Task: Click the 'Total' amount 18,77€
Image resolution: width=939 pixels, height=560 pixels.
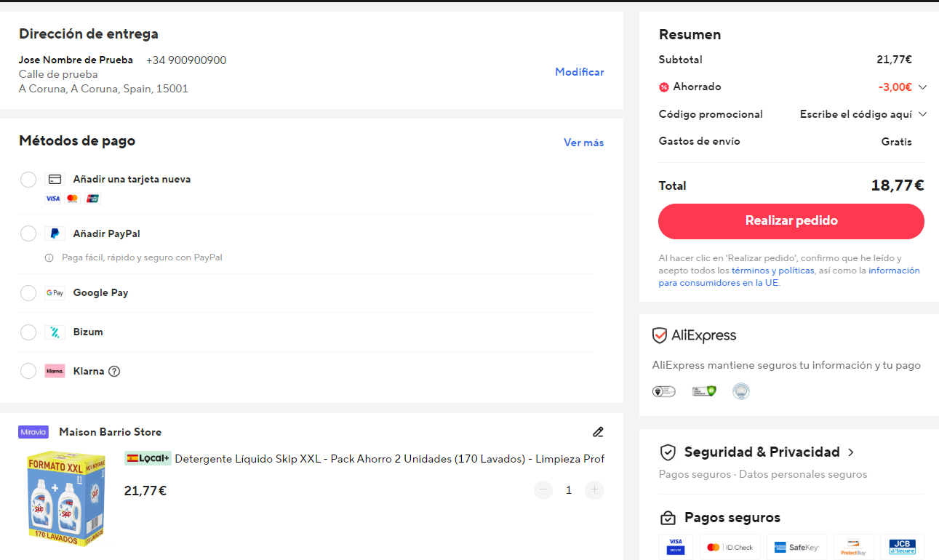Action: (898, 185)
